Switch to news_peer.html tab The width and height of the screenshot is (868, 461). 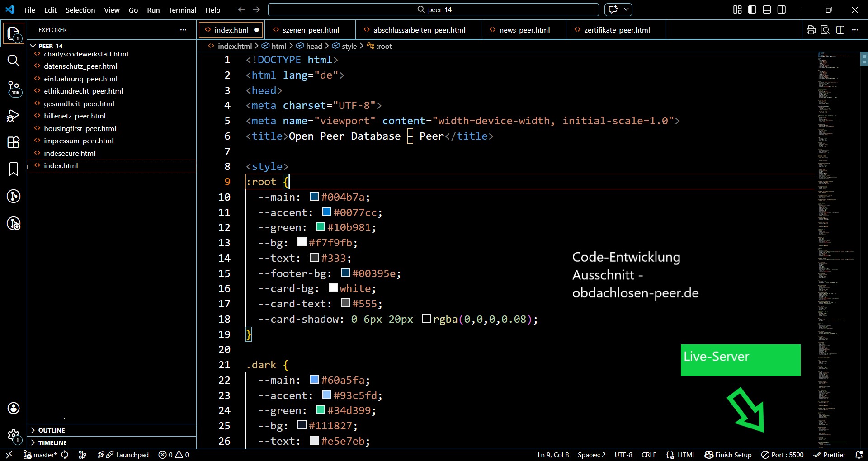(x=524, y=30)
